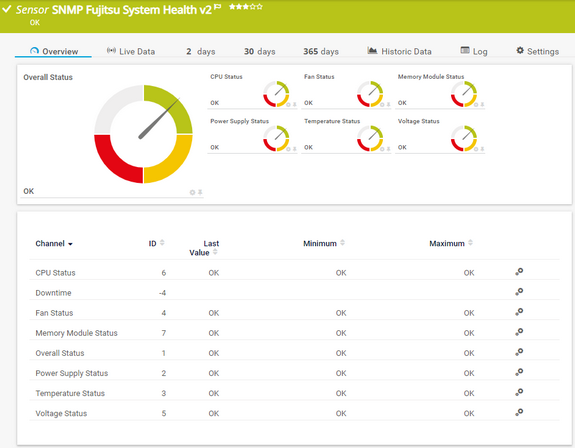Screen dimensions: 575x448
Task: Open gear settings on Voltage Status gauge
Action: pyautogui.click(x=476, y=149)
